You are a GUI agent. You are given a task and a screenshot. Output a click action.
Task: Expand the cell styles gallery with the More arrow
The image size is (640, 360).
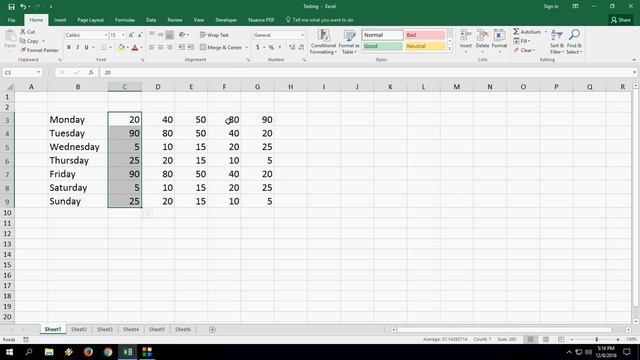pos(450,49)
